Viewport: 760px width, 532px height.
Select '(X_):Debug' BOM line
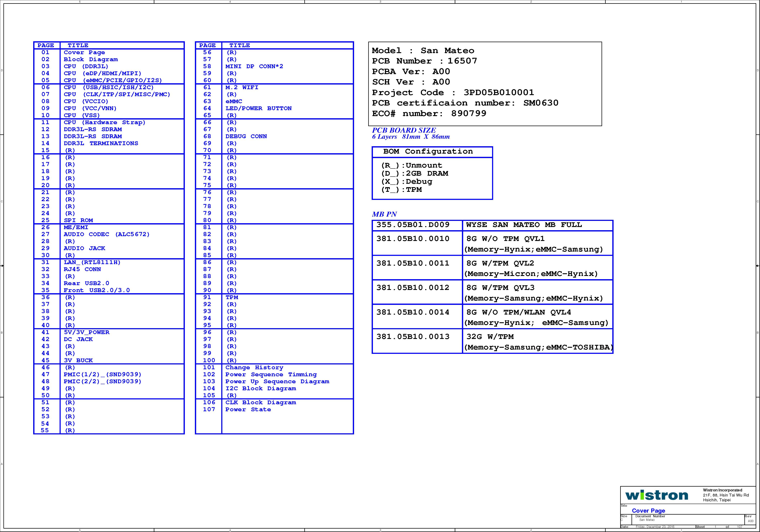pyautogui.click(x=406, y=182)
